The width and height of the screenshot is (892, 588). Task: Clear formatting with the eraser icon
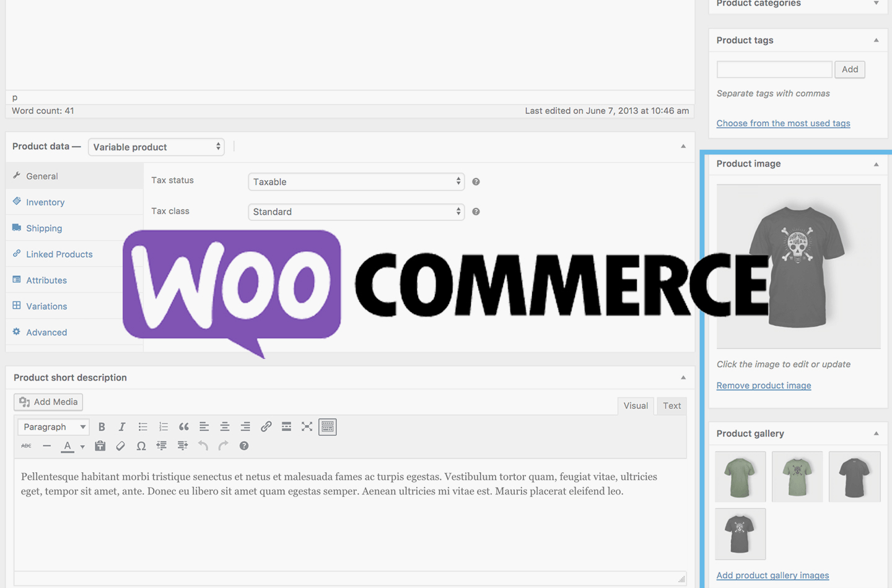(x=121, y=446)
